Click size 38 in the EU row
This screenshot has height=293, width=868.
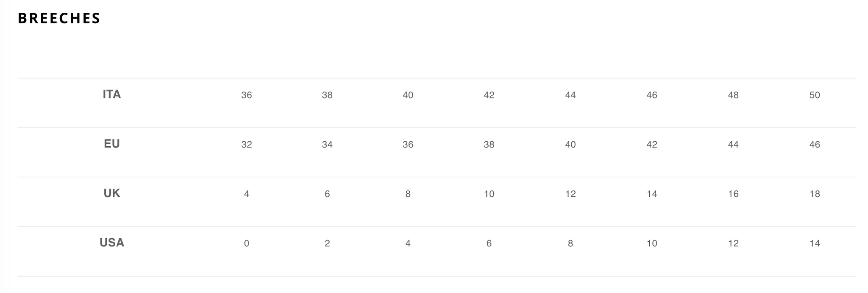pyautogui.click(x=489, y=145)
